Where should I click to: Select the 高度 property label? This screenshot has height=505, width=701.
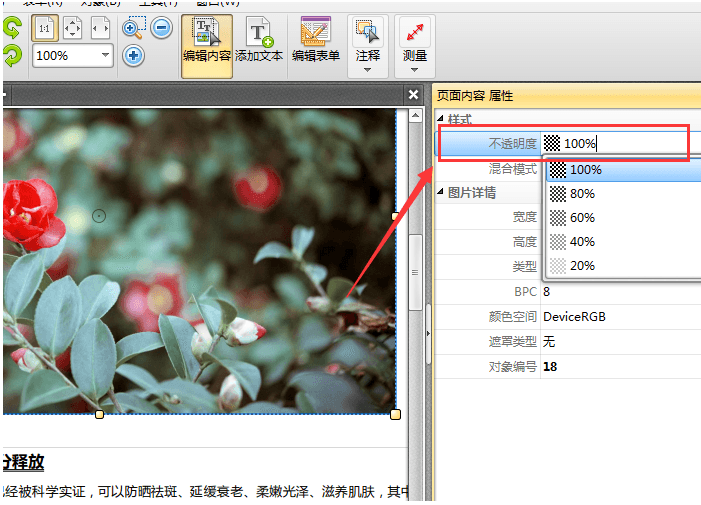[x=524, y=242]
